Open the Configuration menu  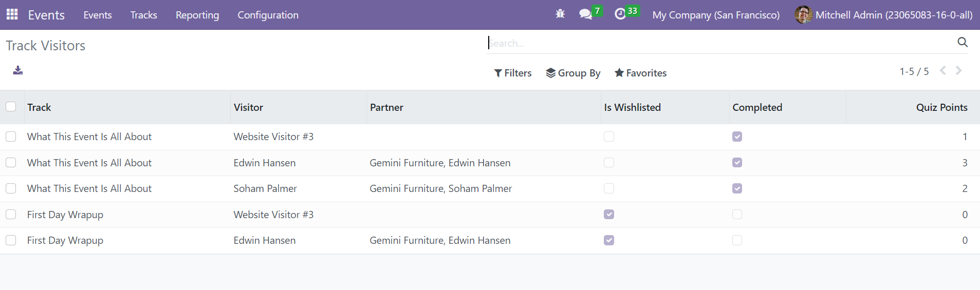point(268,15)
